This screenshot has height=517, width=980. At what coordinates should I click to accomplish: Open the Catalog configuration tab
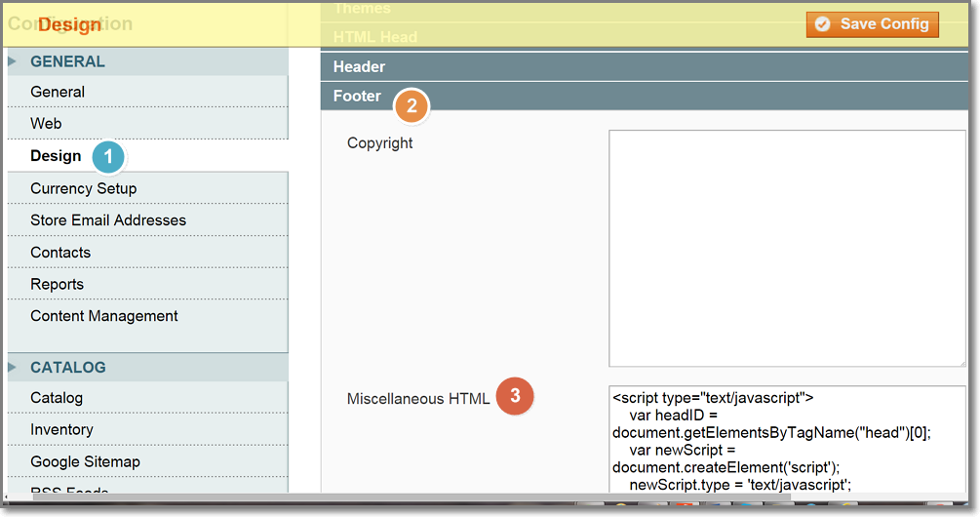pos(57,398)
